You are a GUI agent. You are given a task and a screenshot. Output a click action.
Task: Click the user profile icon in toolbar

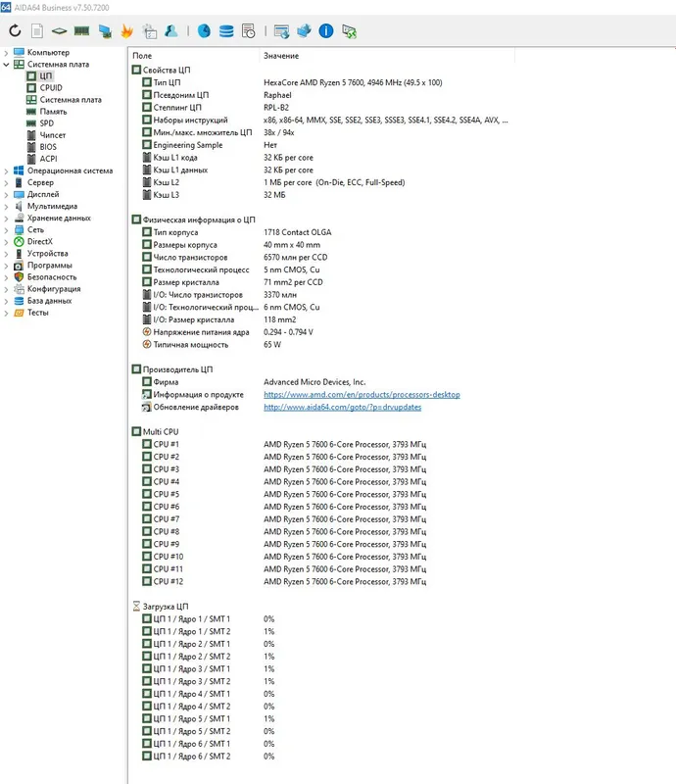tap(171, 31)
